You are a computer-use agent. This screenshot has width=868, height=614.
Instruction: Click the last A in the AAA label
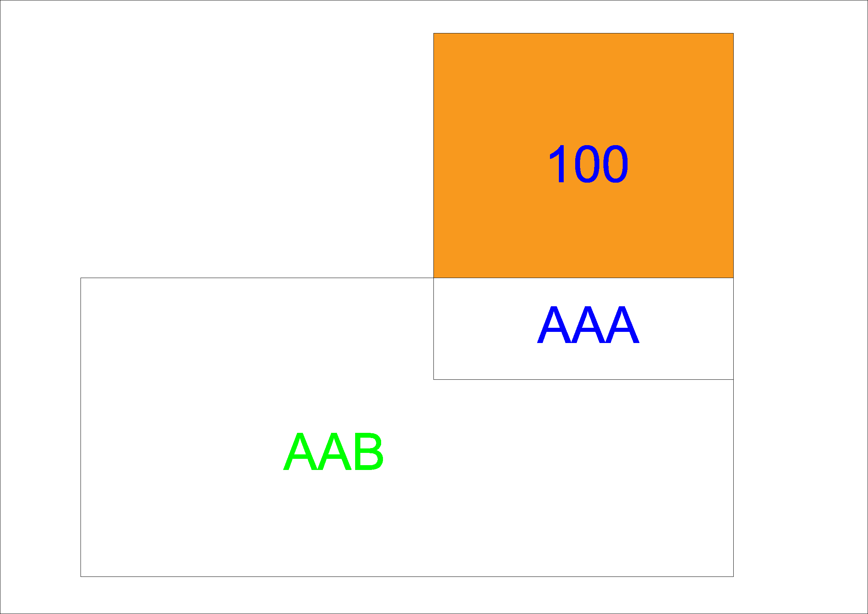tap(622, 325)
